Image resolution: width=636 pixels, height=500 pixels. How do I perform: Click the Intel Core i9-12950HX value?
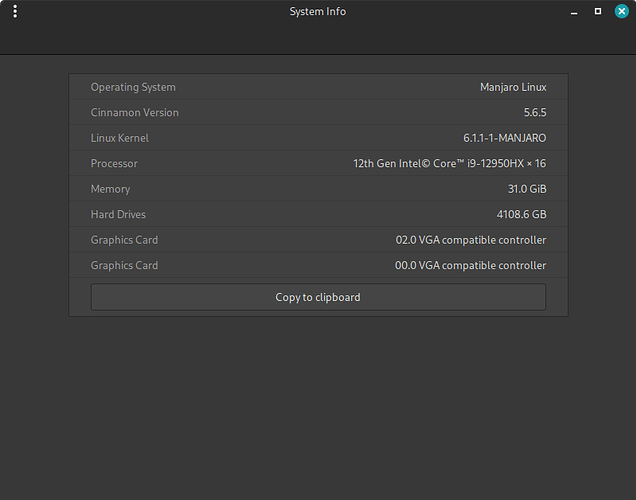click(449, 163)
